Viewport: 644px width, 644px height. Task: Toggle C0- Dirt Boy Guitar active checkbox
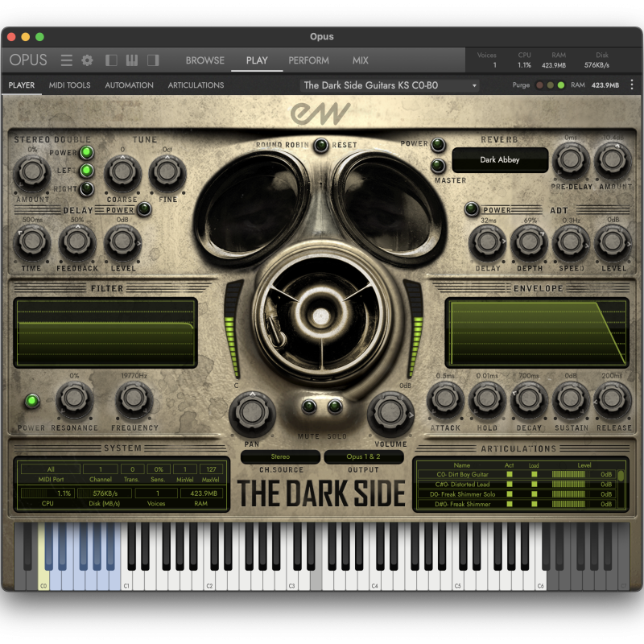click(x=510, y=474)
